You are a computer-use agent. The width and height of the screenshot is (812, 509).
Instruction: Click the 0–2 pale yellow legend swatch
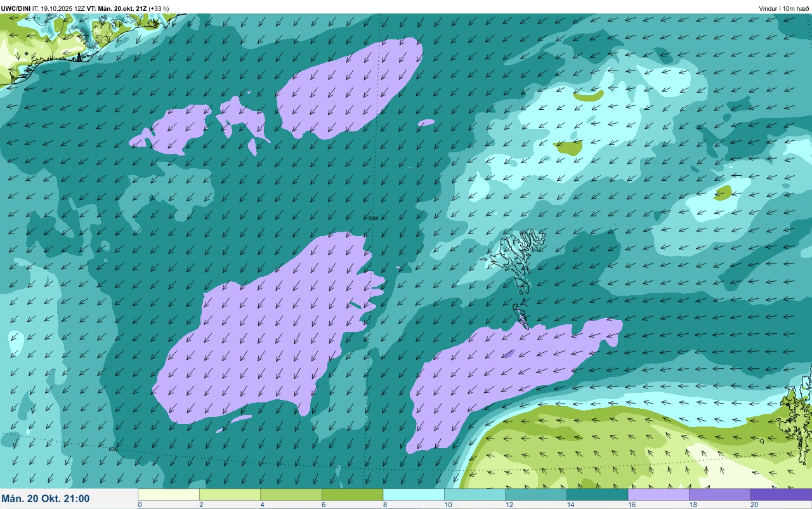tap(169, 494)
